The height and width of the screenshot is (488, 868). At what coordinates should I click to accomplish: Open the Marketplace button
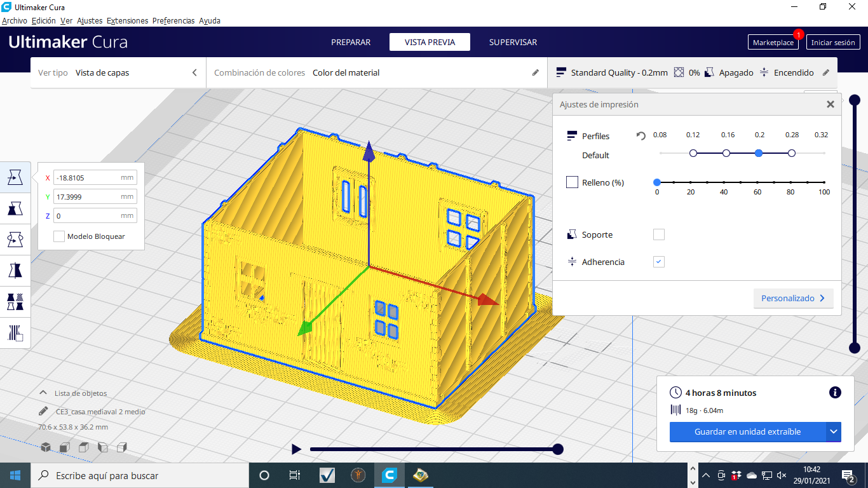click(x=773, y=43)
